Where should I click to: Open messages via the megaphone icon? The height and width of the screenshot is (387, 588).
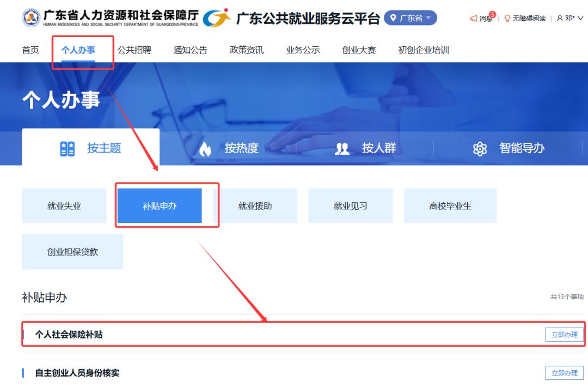pos(474,19)
